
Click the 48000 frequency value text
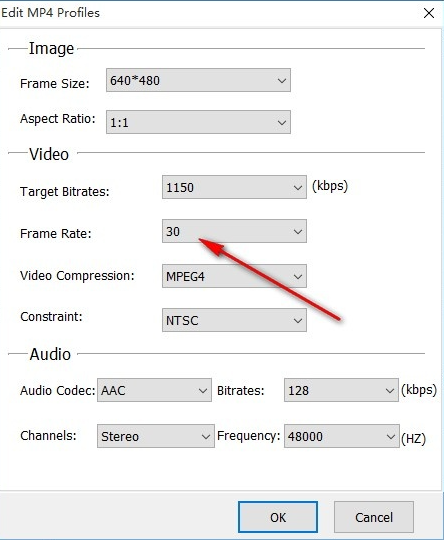point(305,436)
